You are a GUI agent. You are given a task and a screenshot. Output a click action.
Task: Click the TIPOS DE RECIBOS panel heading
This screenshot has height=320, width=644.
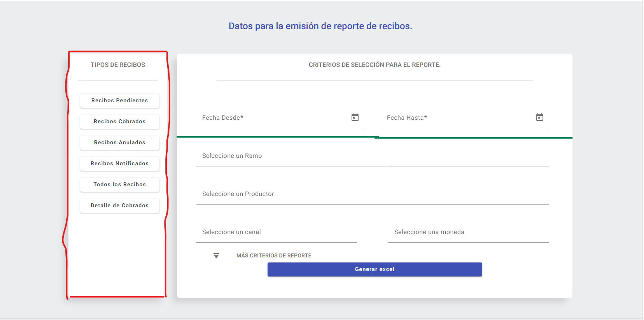click(118, 65)
